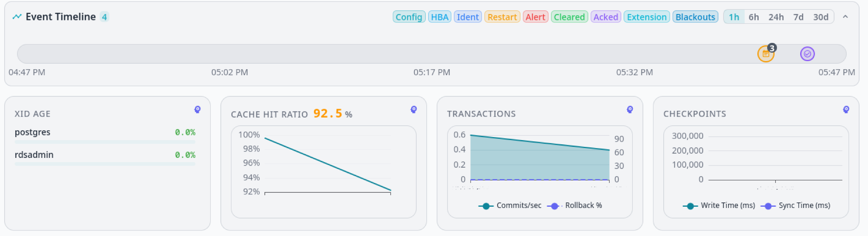Select the purple acknowledged event marker
The image size is (868, 236).
pyautogui.click(x=807, y=54)
